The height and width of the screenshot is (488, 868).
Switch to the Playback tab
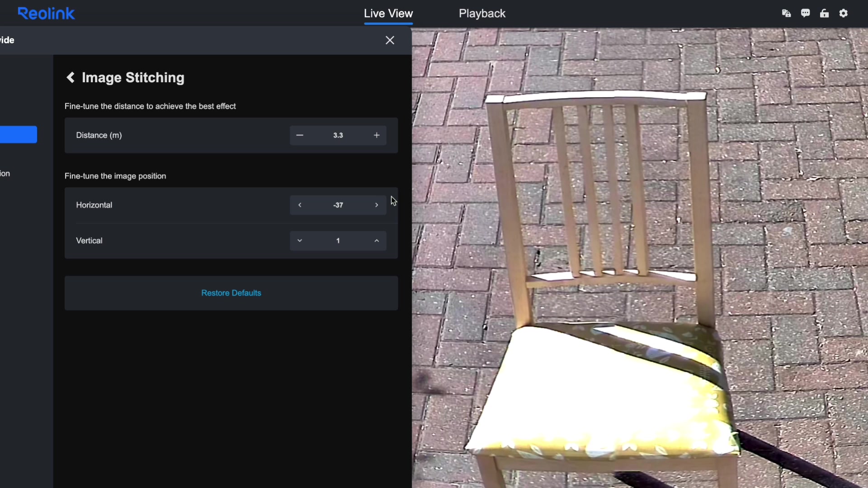click(482, 14)
